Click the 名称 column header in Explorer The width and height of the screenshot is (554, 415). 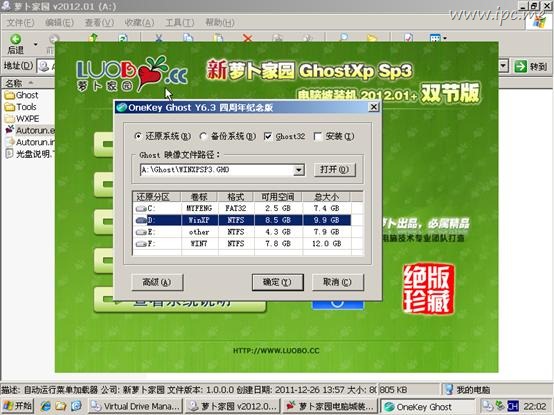[28, 83]
